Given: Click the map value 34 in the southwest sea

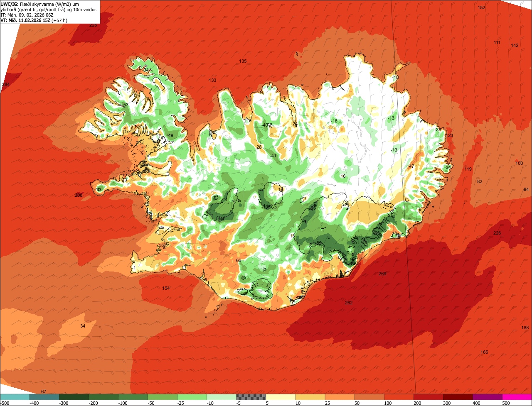Looking at the screenshot, I should [x=83, y=326].
